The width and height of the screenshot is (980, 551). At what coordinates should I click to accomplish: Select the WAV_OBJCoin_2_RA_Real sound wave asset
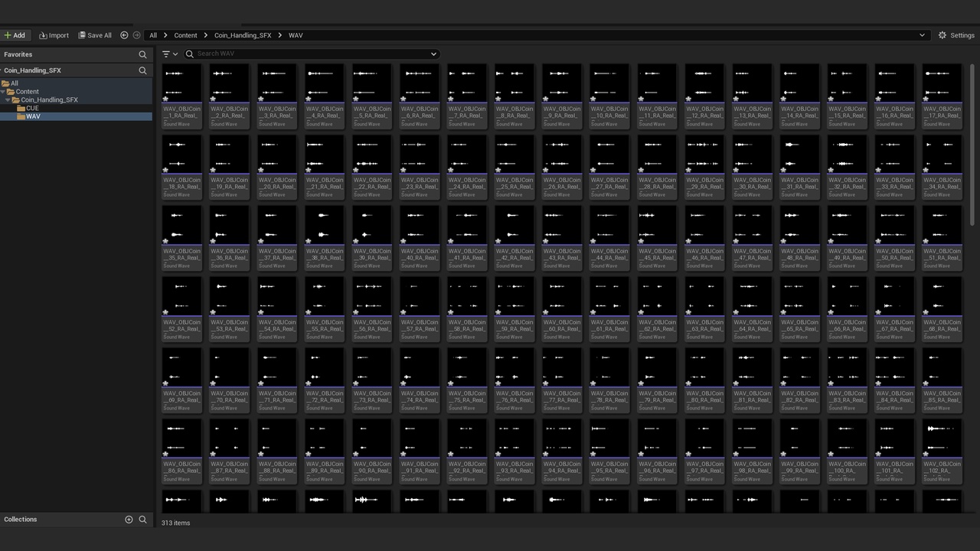(x=230, y=96)
